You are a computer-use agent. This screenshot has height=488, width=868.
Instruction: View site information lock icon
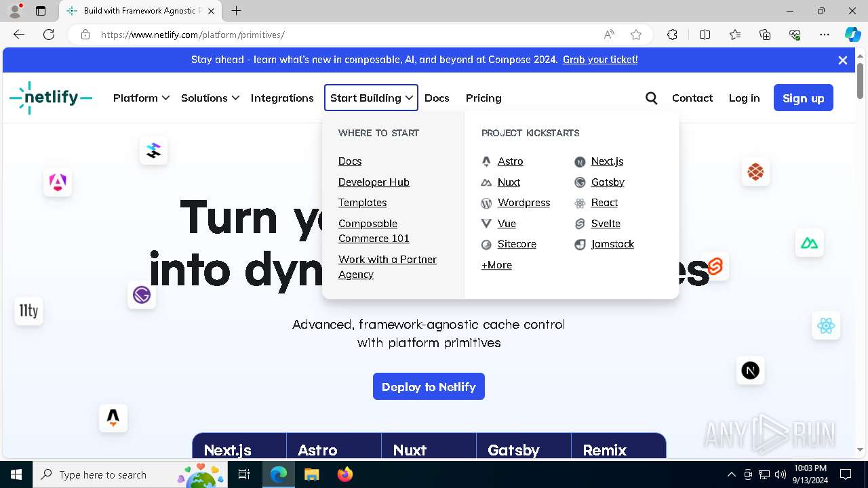click(x=85, y=35)
